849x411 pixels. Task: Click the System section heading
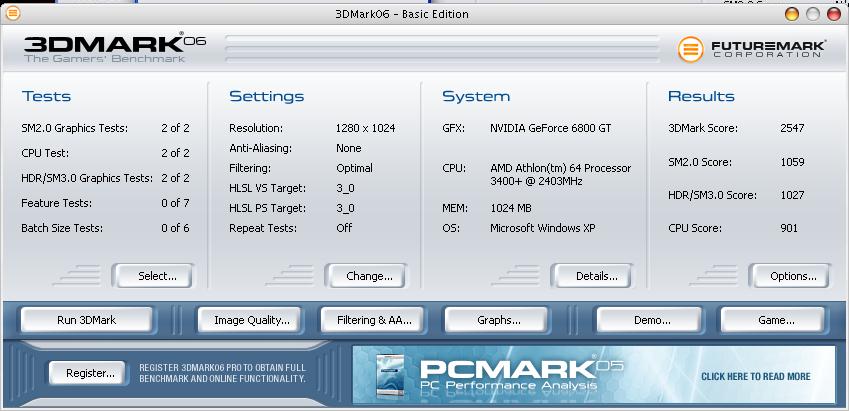click(x=476, y=96)
